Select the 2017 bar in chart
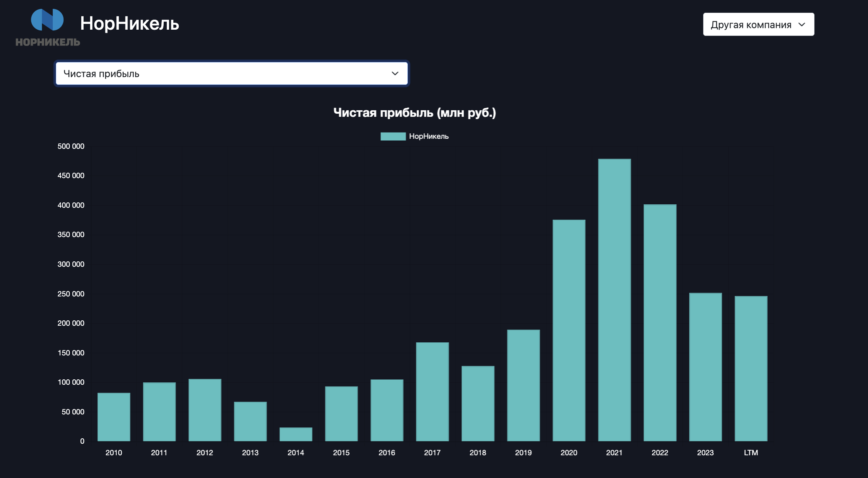Image resolution: width=868 pixels, height=478 pixels. (432, 392)
